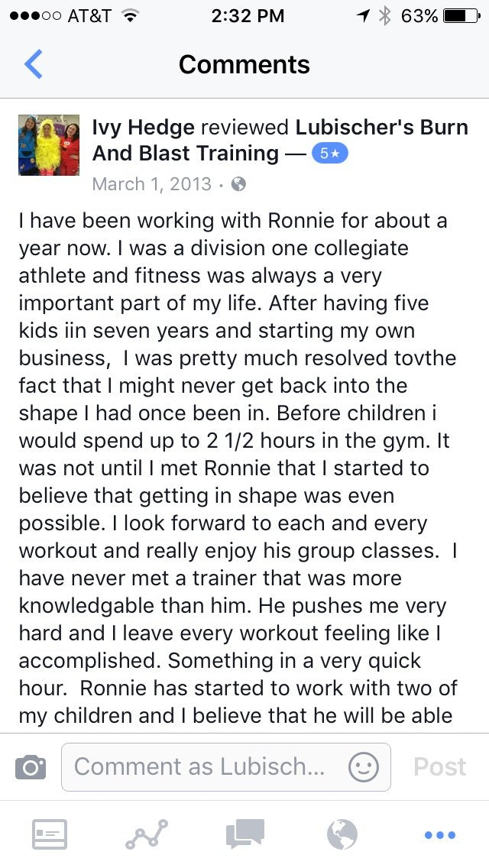
Task: Open Ivy Hedge's profile
Action: 143,127
